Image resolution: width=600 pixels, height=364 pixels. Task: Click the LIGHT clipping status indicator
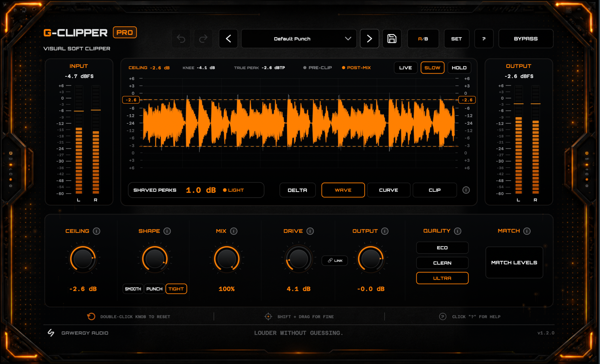pos(233,190)
